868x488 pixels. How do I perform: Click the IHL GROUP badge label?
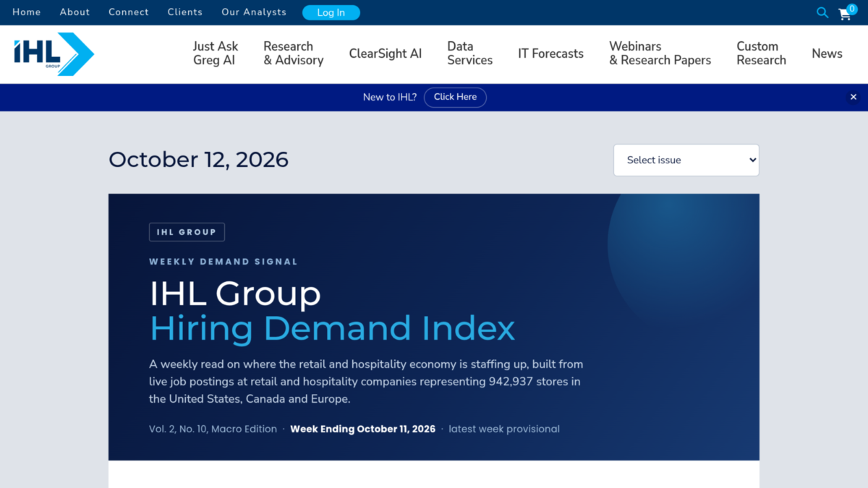tap(187, 232)
